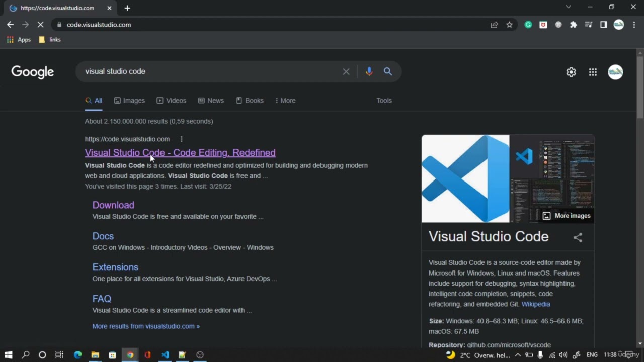The image size is (644, 362).
Task: Open the volume control in the tray
Action: [563, 355]
